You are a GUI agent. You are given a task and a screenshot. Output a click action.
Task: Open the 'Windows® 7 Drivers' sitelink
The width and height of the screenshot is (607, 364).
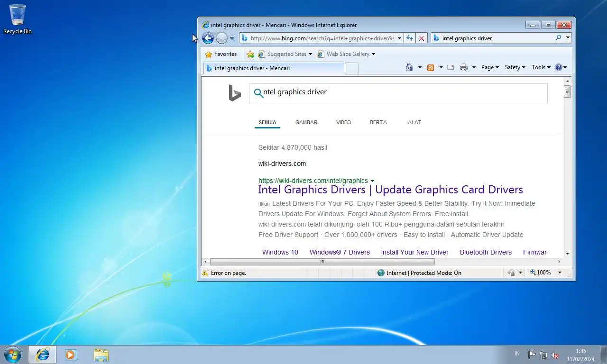(x=340, y=252)
